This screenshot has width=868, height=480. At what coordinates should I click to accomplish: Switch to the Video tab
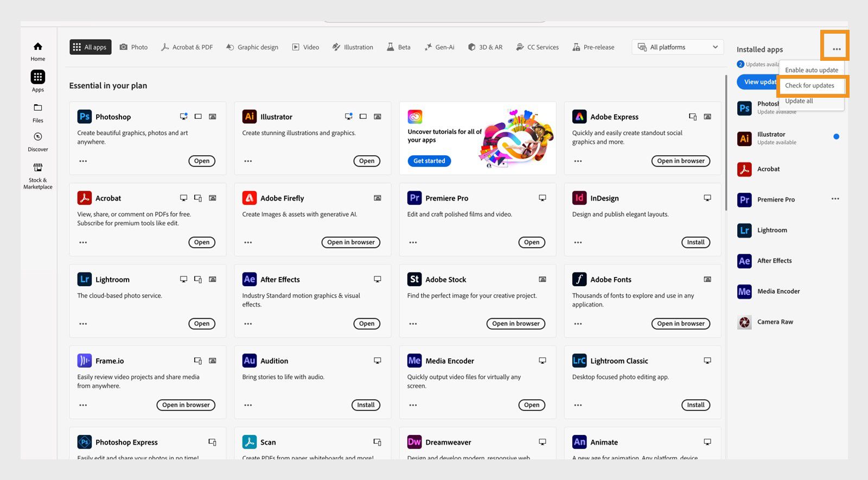click(305, 47)
